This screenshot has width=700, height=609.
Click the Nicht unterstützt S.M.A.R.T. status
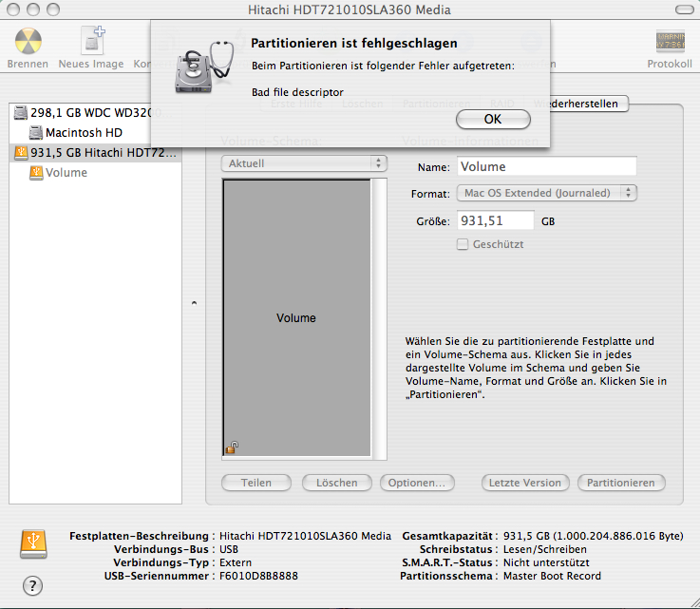[546, 562]
